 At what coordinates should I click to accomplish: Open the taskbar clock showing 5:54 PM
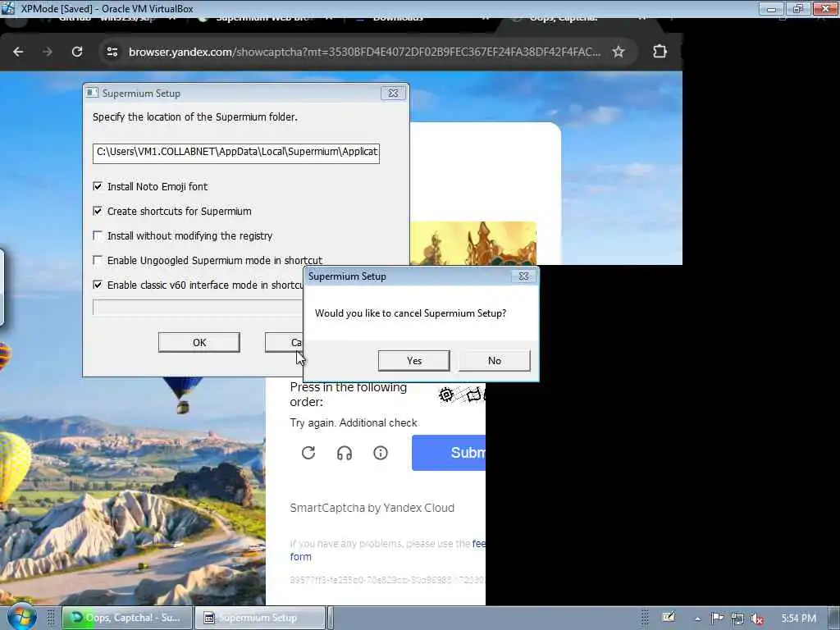[799, 619]
